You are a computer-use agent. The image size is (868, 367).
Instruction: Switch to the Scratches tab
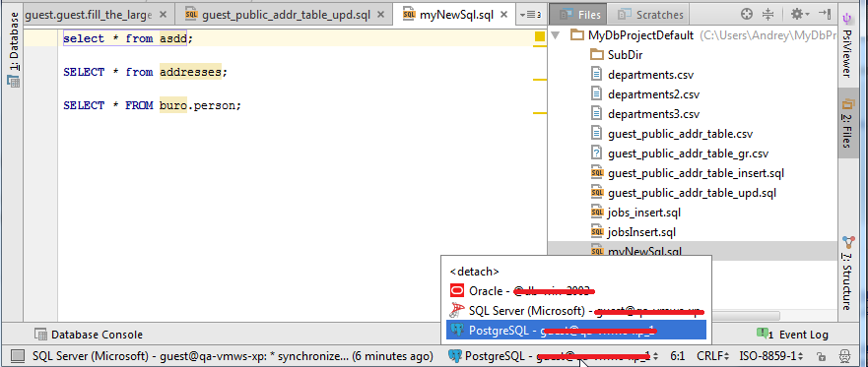(651, 15)
